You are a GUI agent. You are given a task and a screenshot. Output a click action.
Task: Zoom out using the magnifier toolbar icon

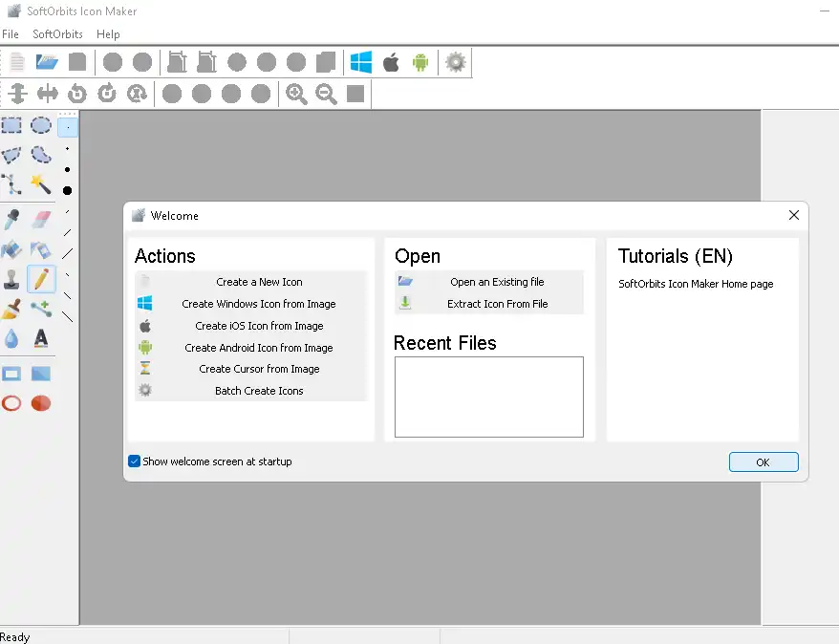click(x=326, y=94)
